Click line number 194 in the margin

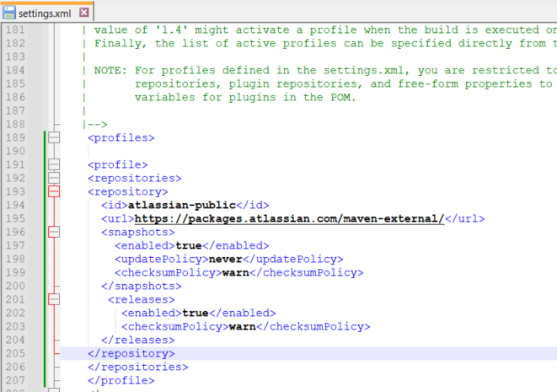coord(15,205)
